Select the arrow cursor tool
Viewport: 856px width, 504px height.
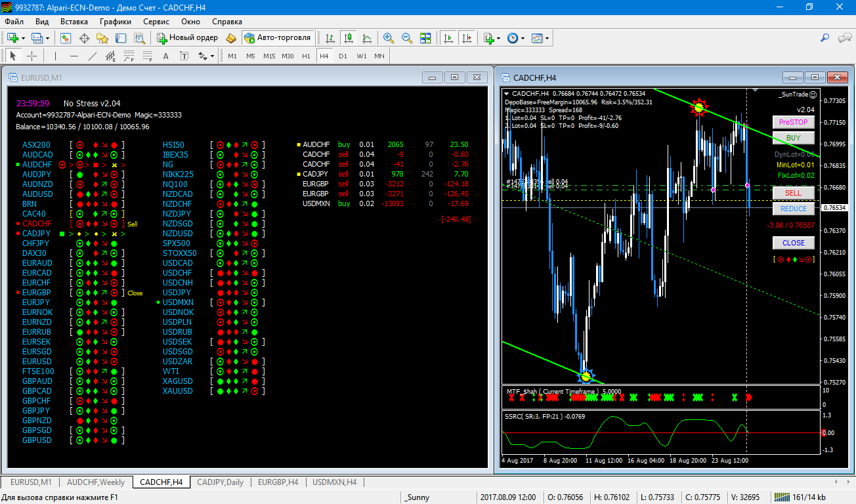click(12, 56)
